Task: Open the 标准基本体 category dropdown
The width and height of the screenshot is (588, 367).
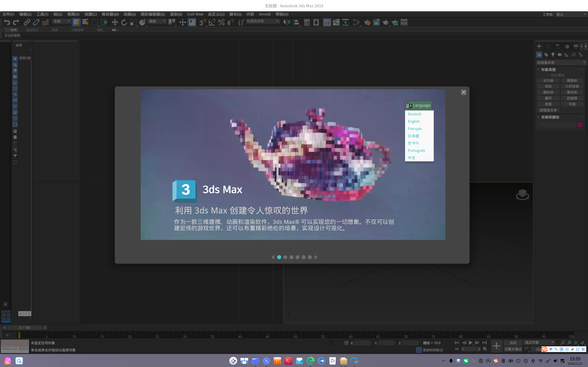Action: click(561, 62)
